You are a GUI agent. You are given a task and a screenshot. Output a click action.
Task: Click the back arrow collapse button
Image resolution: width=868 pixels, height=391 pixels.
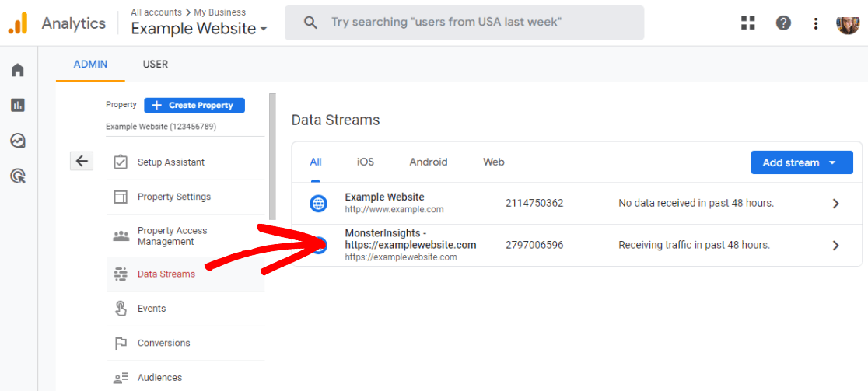coord(82,161)
